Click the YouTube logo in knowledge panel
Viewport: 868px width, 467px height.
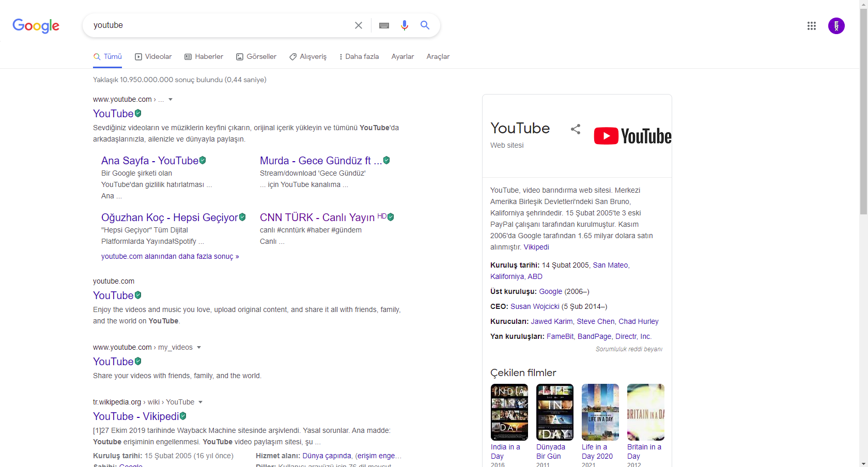tap(633, 136)
